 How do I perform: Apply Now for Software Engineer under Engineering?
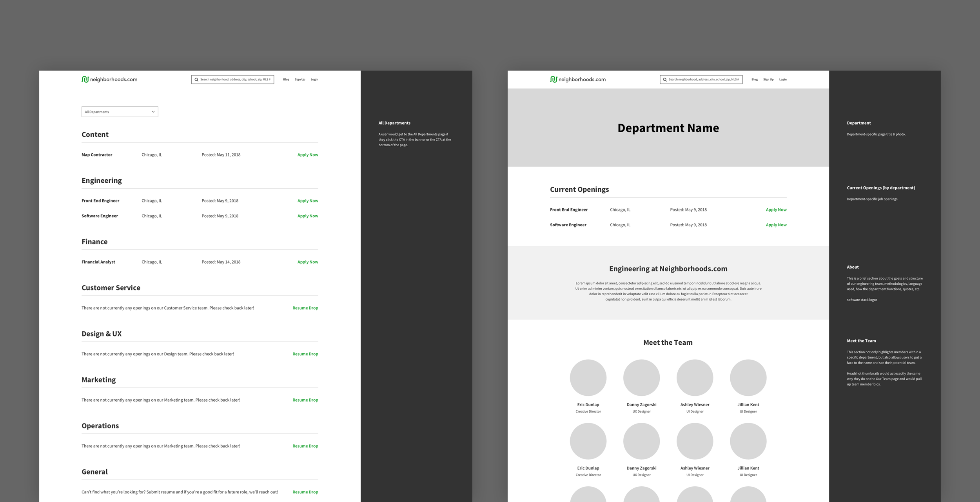308,216
